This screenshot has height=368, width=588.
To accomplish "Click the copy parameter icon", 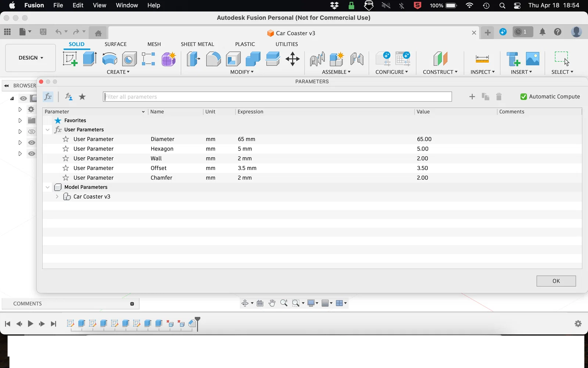I will (485, 97).
